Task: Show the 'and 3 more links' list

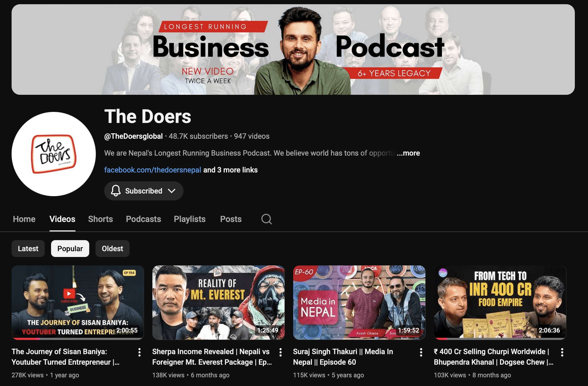Action: tap(231, 170)
